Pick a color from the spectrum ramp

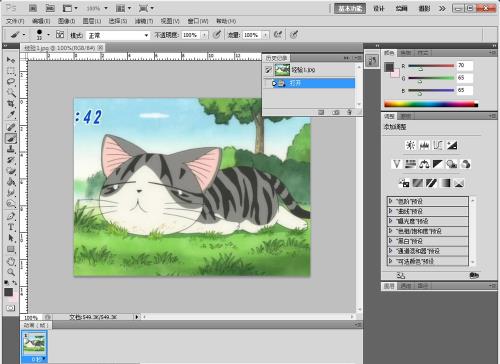(x=431, y=104)
